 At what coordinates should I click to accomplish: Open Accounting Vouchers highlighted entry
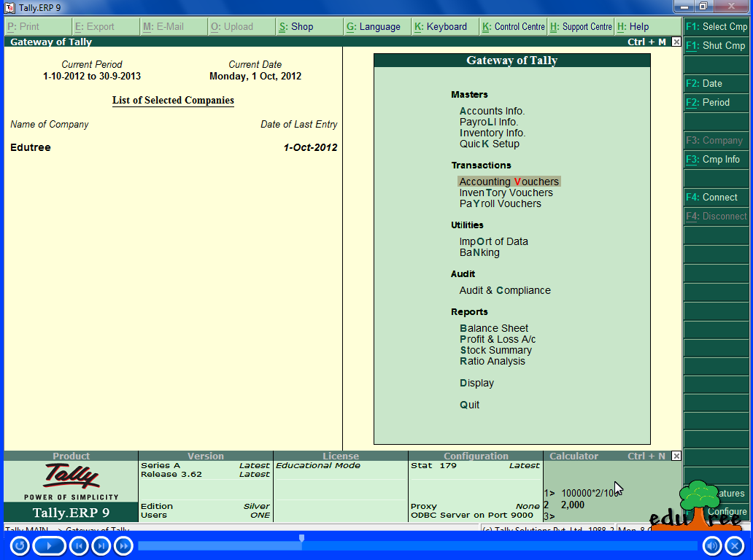[509, 182]
